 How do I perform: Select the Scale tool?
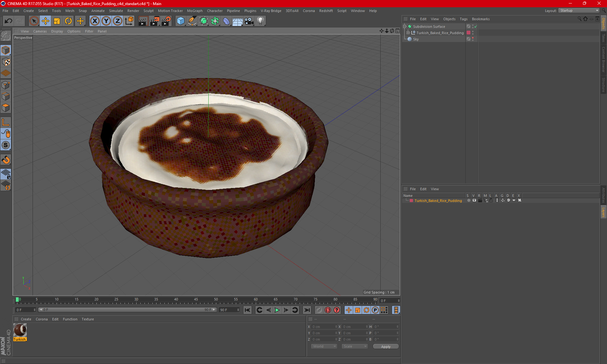pos(57,21)
